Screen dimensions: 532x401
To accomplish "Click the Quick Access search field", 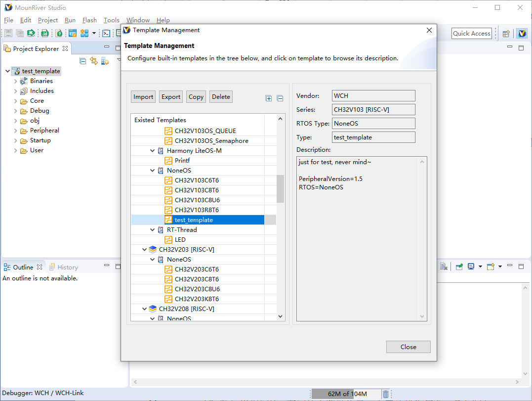I will 472,33.
